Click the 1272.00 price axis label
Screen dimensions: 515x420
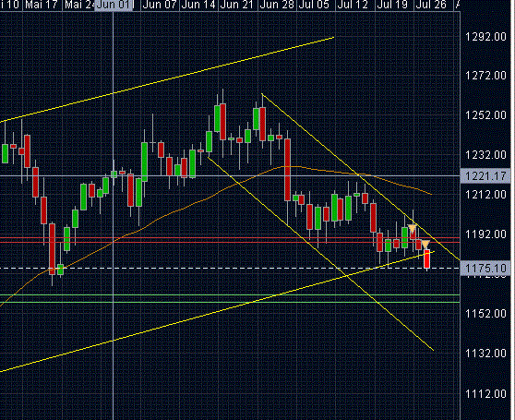485,76
